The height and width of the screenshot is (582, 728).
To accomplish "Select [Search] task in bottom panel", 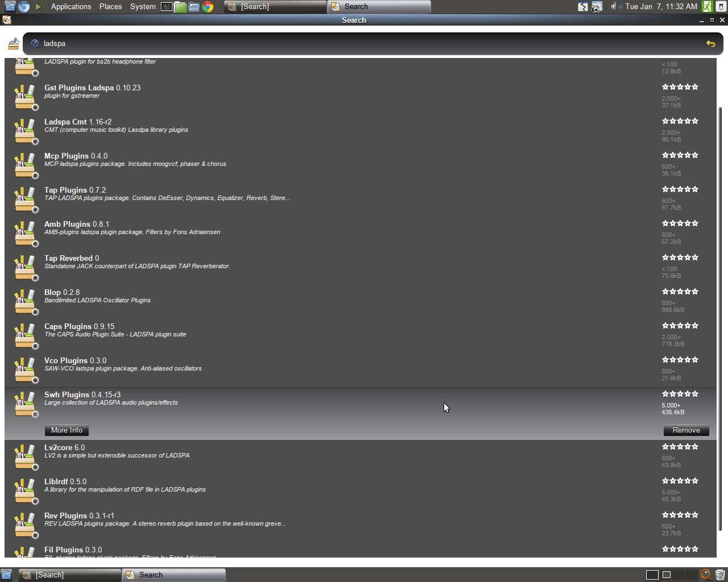I will coord(70,575).
